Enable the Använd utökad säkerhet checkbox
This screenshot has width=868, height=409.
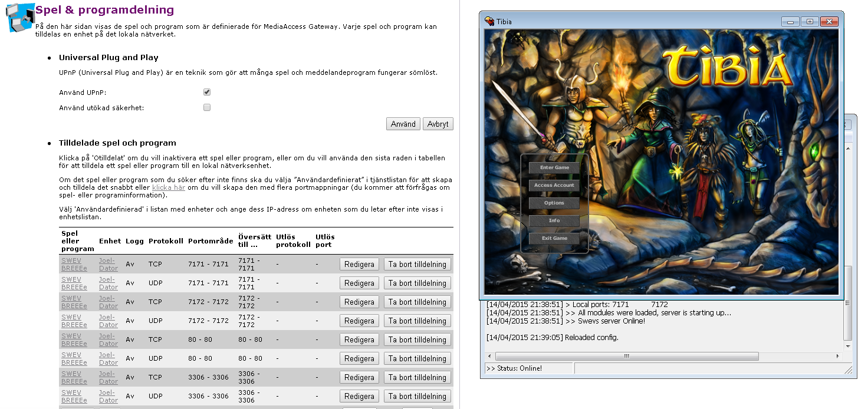pyautogui.click(x=207, y=107)
